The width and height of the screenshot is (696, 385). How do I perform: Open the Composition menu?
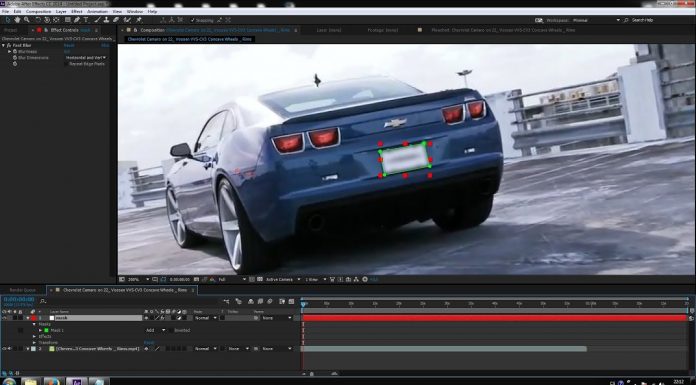point(39,11)
